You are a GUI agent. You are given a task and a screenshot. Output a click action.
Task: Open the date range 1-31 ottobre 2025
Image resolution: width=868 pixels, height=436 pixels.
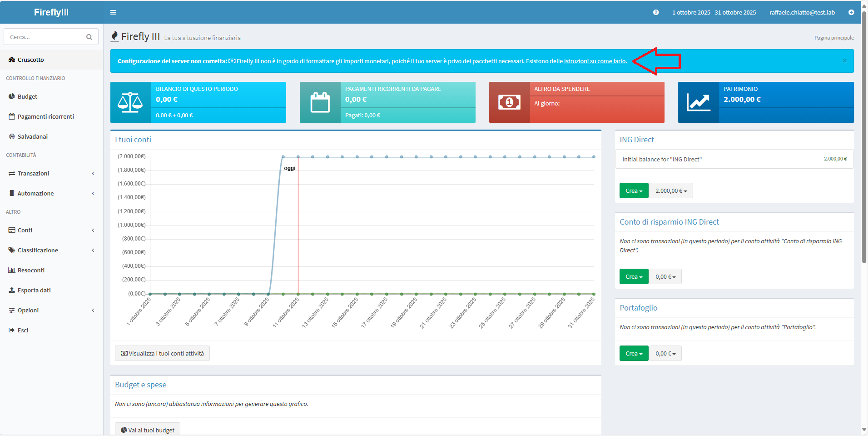(714, 12)
